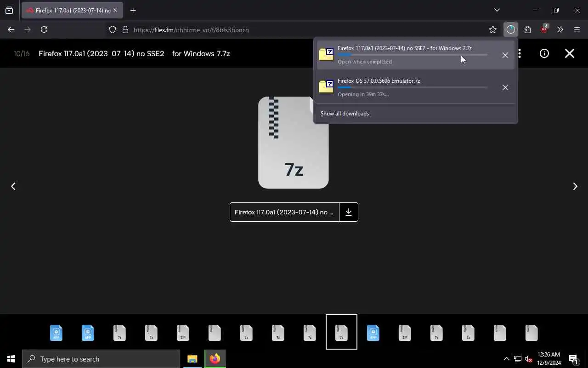Screen dimensions: 588x368
Task: Cancel the Firefox 117.0a1 no SSE2 download
Action: click(x=505, y=55)
